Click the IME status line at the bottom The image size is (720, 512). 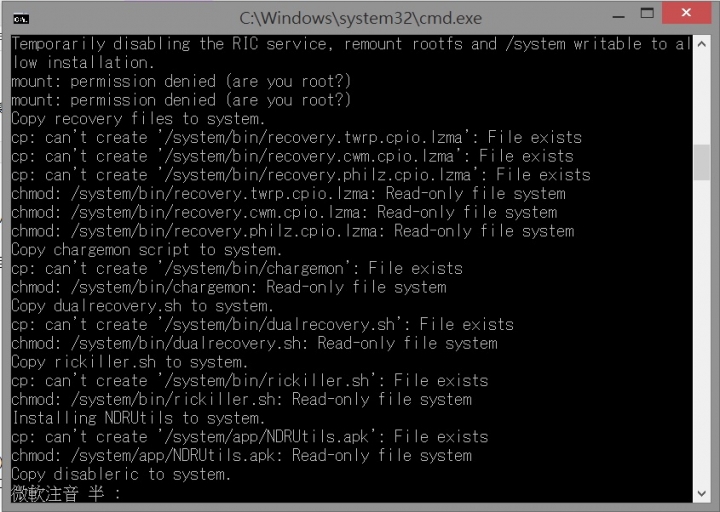point(66,494)
